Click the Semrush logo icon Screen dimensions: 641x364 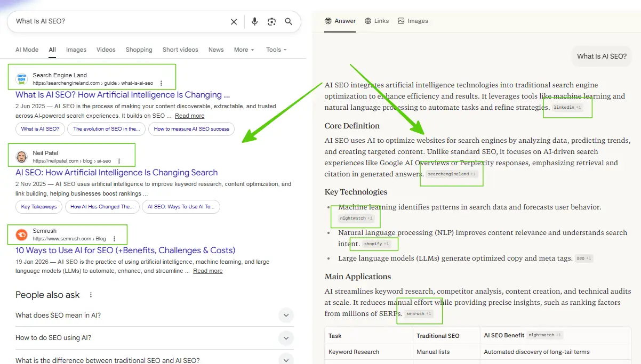pyautogui.click(x=21, y=234)
